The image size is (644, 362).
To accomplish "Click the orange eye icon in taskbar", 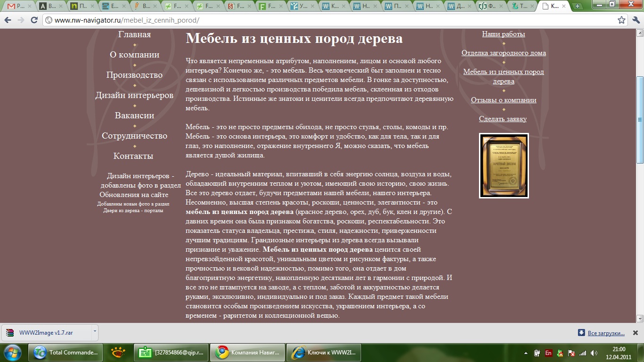I will pyautogui.click(x=118, y=352).
